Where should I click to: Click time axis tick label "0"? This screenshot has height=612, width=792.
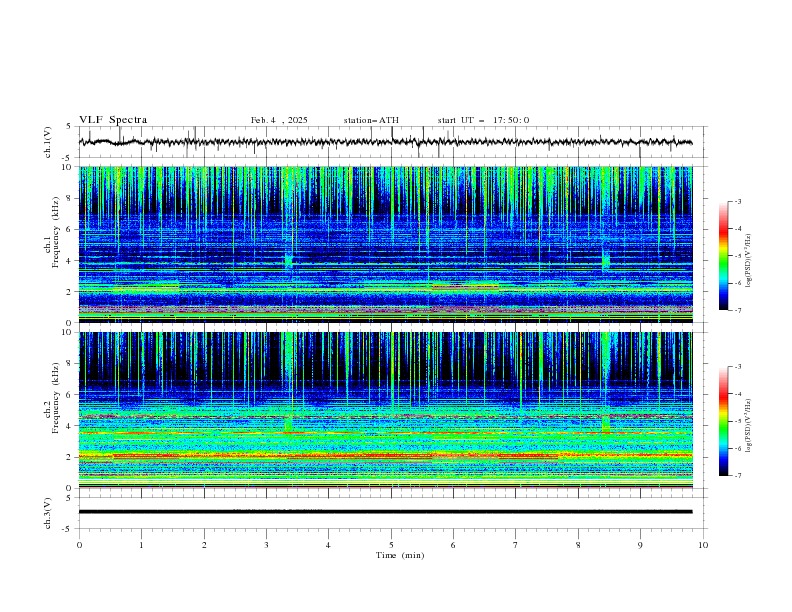tap(79, 545)
